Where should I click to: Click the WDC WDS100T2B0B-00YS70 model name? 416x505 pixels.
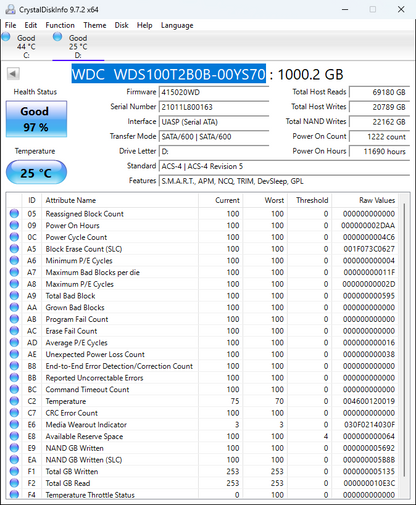click(x=169, y=74)
